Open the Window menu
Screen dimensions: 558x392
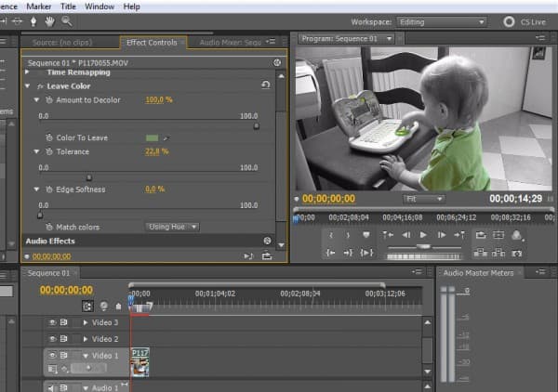click(x=100, y=7)
